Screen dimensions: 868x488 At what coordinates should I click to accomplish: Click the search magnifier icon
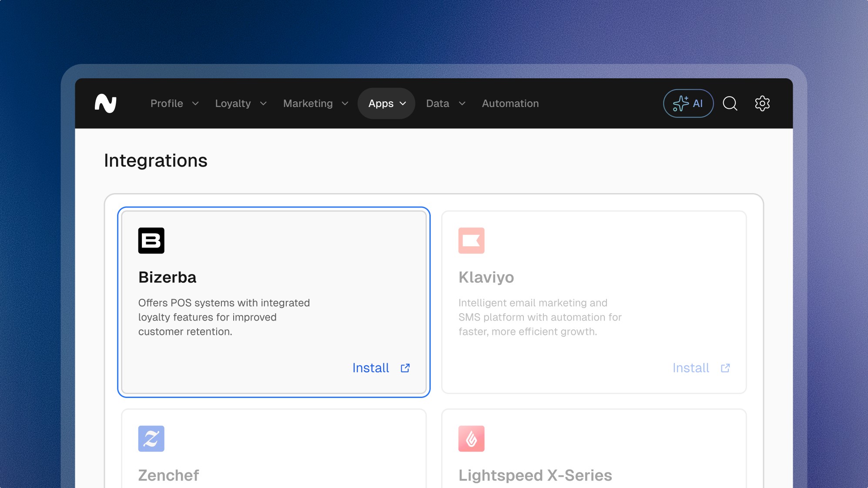tap(730, 104)
